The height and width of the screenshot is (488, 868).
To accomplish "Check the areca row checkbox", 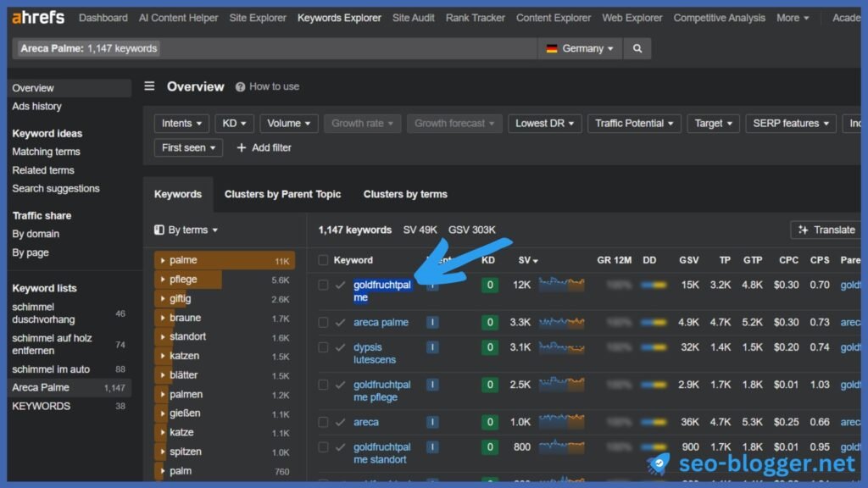I will tap(323, 422).
